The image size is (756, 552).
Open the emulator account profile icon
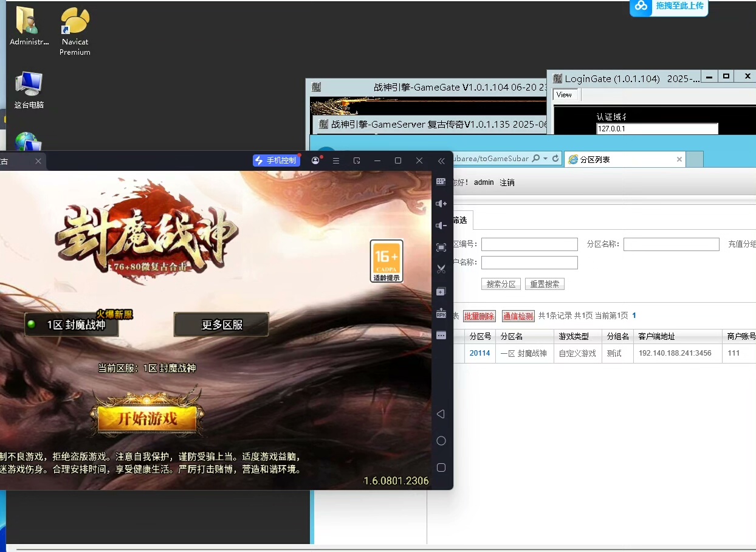tap(315, 160)
